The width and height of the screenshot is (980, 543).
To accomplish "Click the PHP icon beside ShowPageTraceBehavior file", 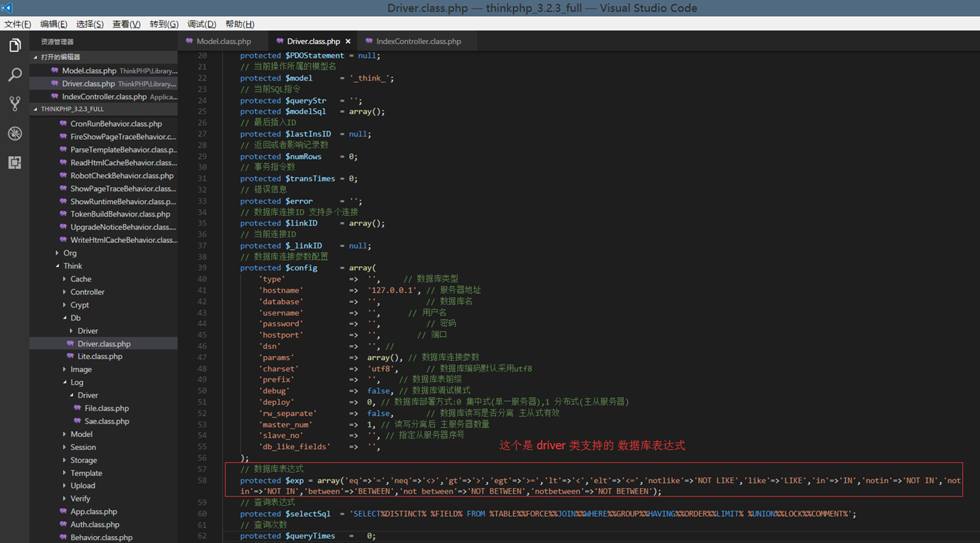I will 63,189.
